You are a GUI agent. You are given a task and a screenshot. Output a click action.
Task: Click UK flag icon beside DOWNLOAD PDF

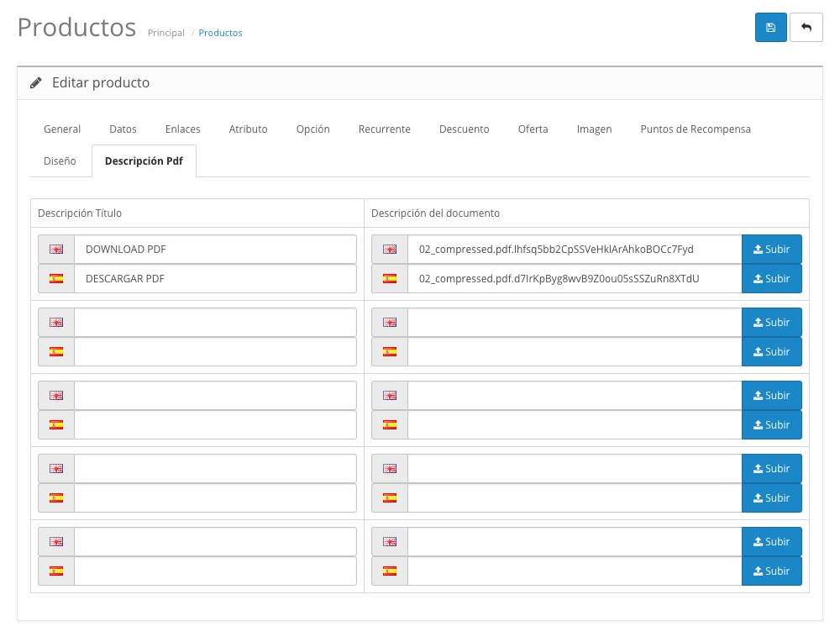(x=56, y=250)
